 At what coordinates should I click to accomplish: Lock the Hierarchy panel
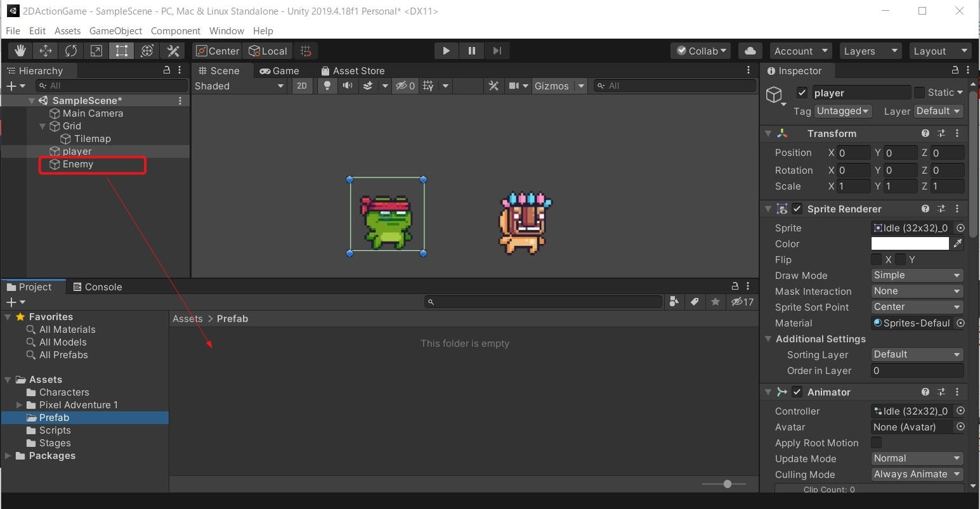point(167,70)
